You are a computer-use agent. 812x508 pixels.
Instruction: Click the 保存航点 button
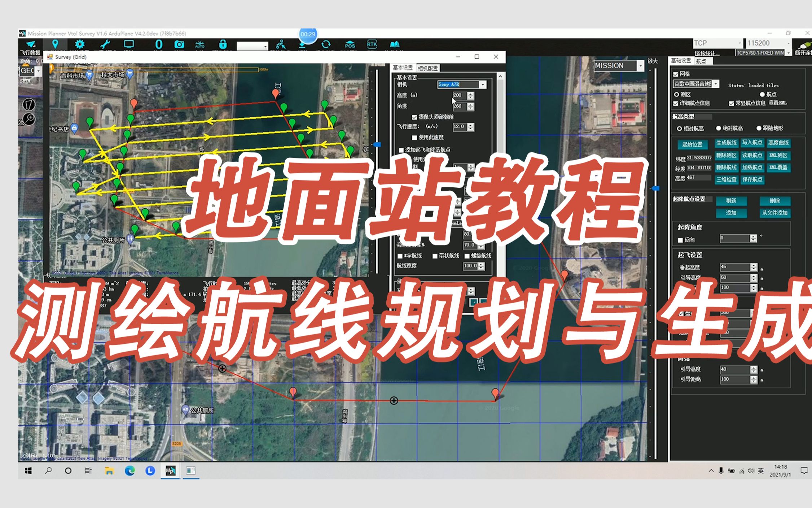752,179
